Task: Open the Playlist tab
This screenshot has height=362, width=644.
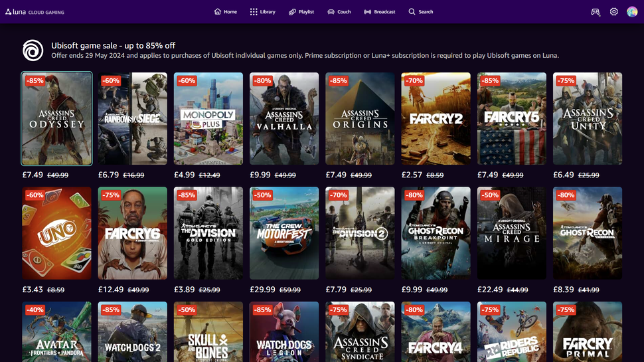Action: pyautogui.click(x=301, y=12)
